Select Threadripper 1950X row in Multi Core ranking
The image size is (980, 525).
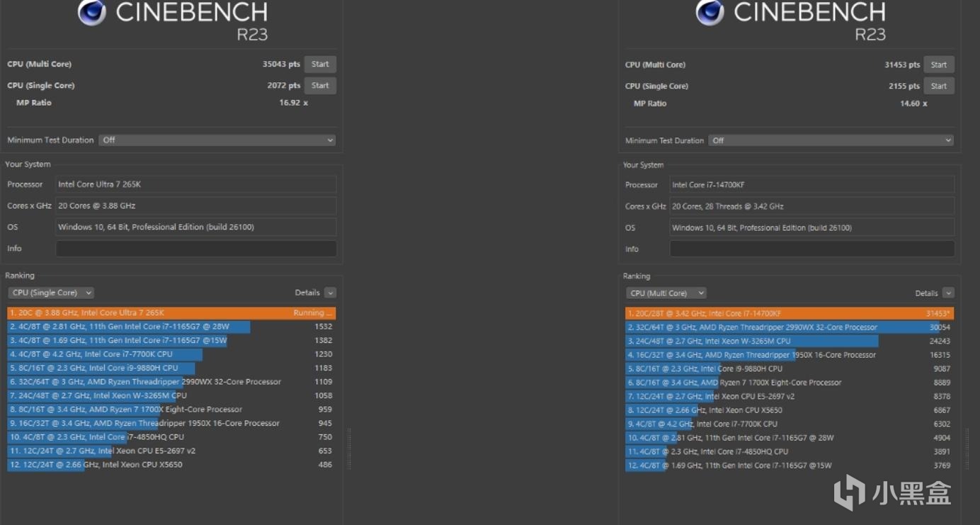pyautogui.click(x=790, y=355)
